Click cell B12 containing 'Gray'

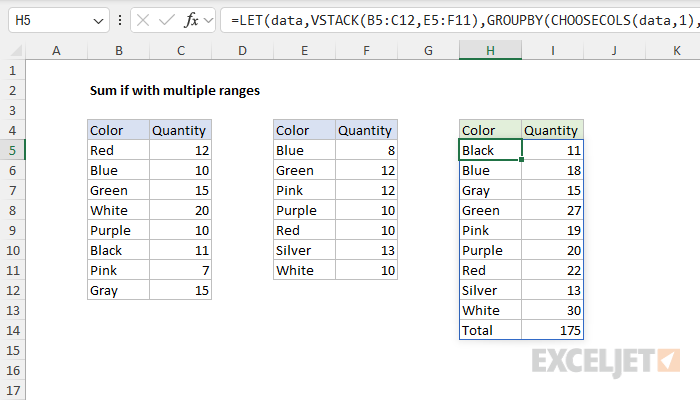(x=118, y=290)
